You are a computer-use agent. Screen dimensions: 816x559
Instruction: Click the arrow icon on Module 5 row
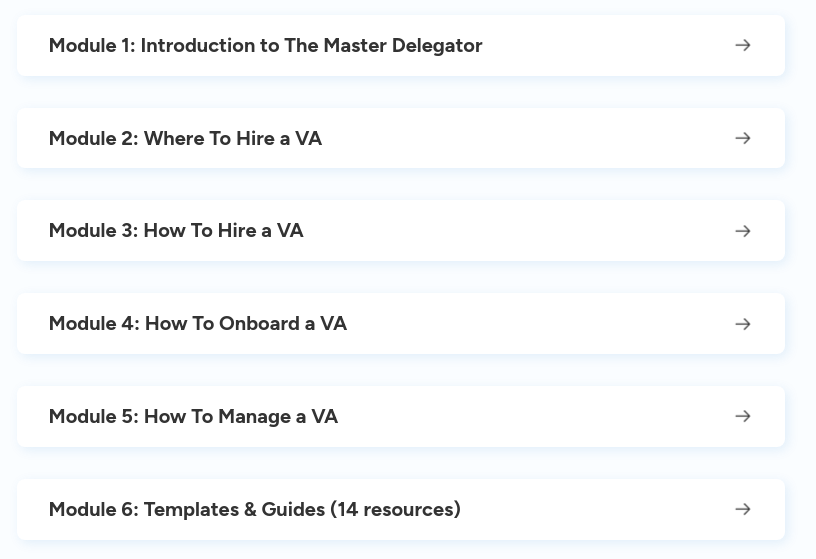(x=743, y=416)
